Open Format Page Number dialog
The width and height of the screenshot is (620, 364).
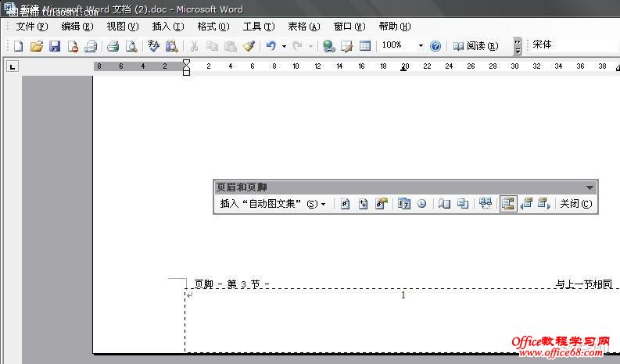pos(382,204)
